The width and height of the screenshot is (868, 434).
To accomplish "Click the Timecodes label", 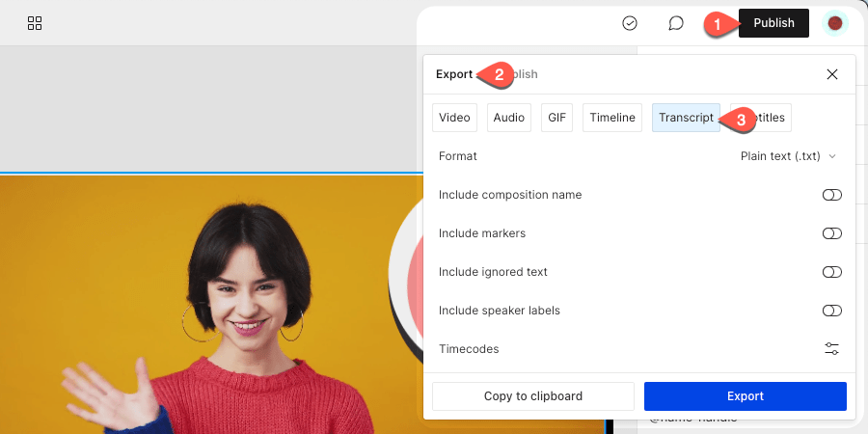I will pos(469,349).
